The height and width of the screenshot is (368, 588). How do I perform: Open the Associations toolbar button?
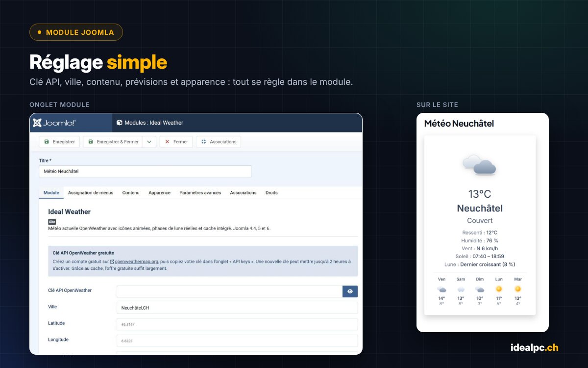[x=219, y=142]
